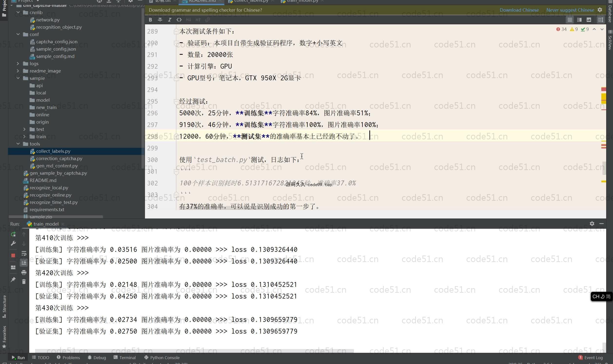Go to previous highlighted error arrow
Image resolution: width=613 pixels, height=364 pixels.
594,29
